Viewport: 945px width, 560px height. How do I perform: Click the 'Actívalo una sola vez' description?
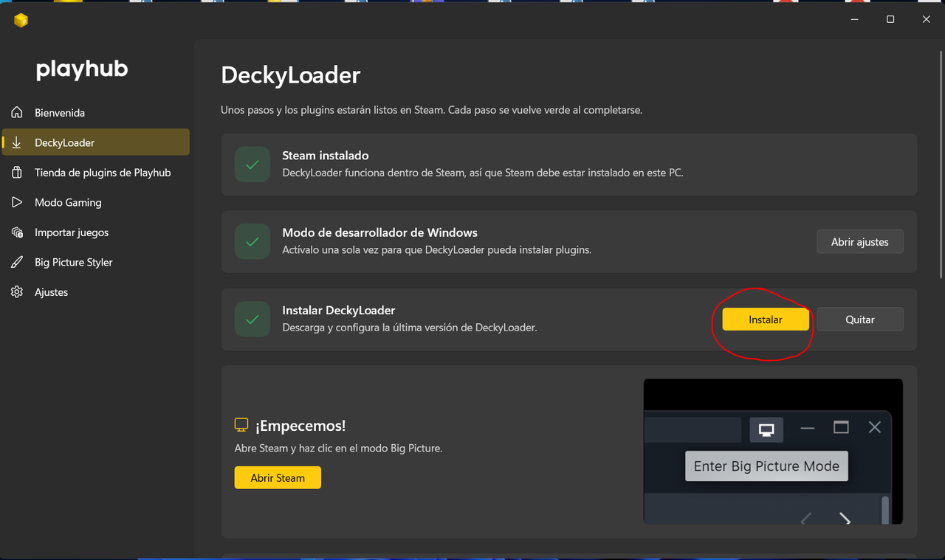pyautogui.click(x=437, y=250)
